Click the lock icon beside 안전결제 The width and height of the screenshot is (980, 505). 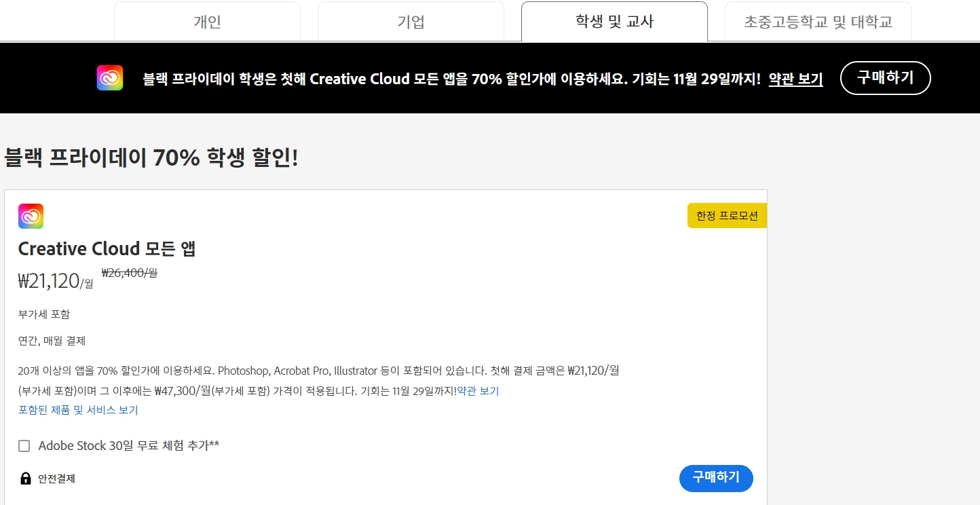(x=26, y=479)
